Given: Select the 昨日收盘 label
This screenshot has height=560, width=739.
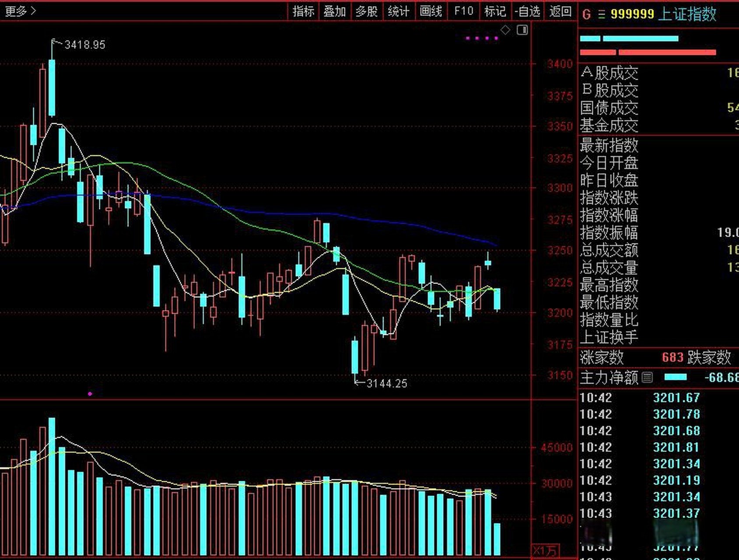Looking at the screenshot, I should click(609, 180).
